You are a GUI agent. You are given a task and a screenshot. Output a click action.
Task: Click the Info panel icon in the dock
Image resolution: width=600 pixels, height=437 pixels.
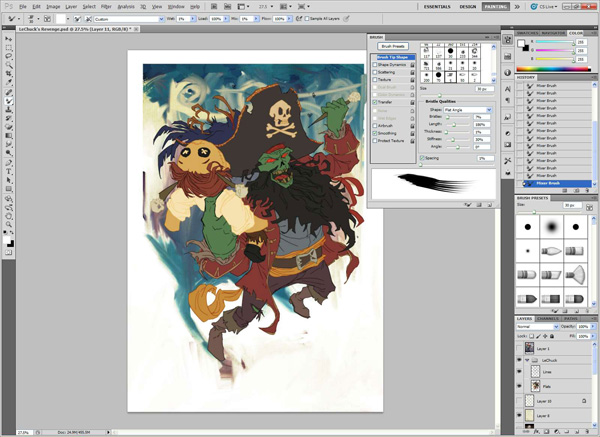click(x=508, y=72)
